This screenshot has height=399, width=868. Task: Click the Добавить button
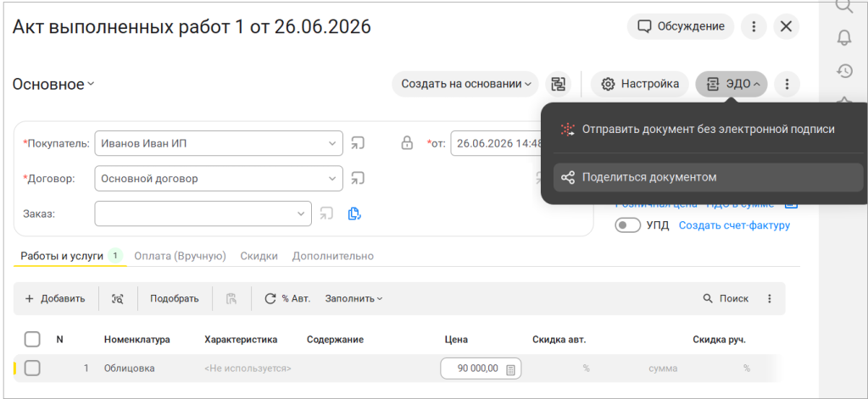tap(55, 299)
